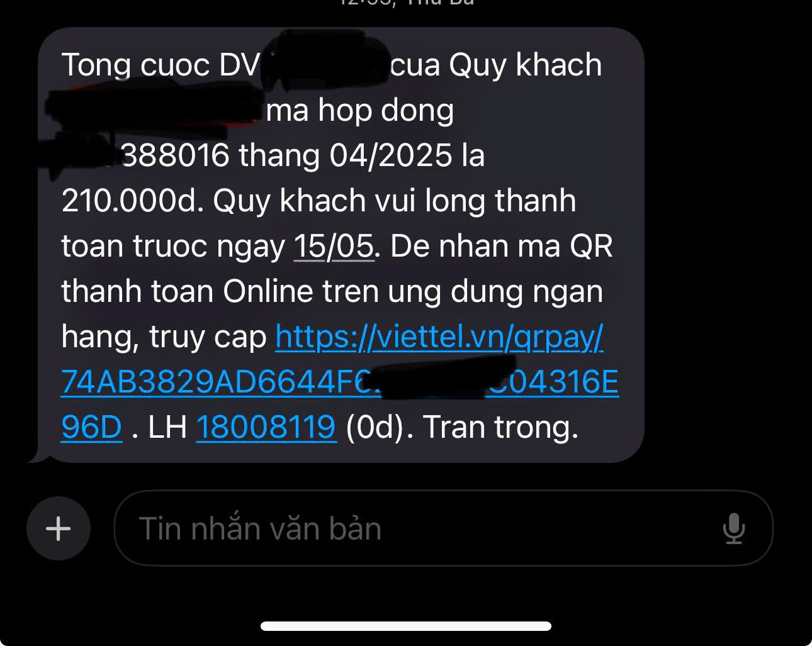The height and width of the screenshot is (646, 812).
Task: Click the "ma hop dong" text
Action: coord(360,111)
